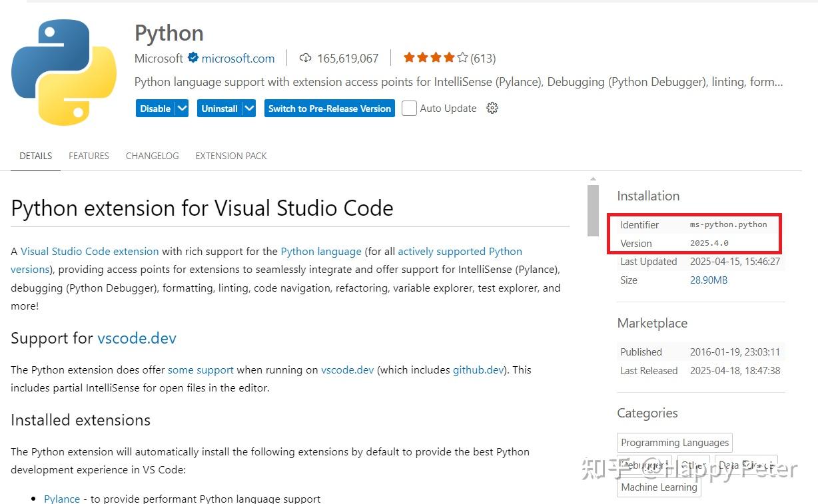This screenshot has width=818, height=504.
Task: Open the some support link
Action: [x=201, y=370]
